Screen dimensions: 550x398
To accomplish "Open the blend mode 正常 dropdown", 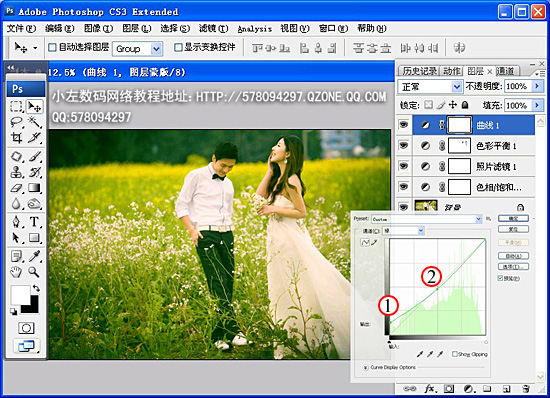I will tap(429, 87).
